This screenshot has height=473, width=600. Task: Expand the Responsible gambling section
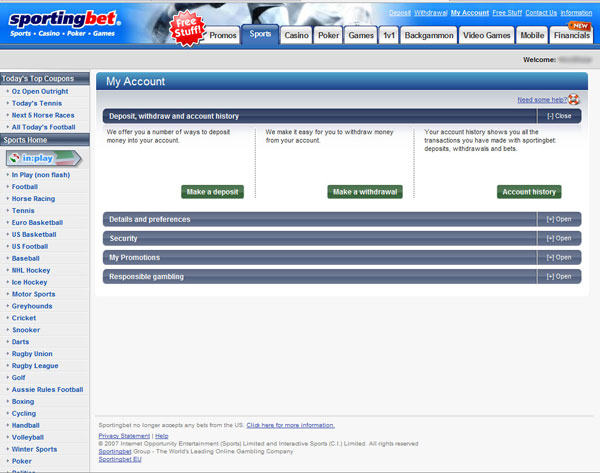click(x=559, y=276)
